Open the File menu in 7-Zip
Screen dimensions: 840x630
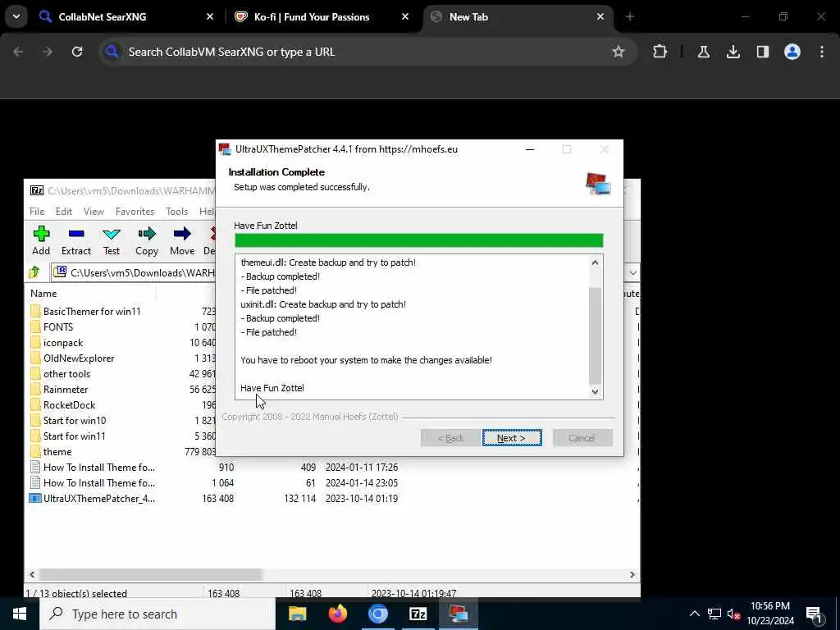tap(37, 211)
